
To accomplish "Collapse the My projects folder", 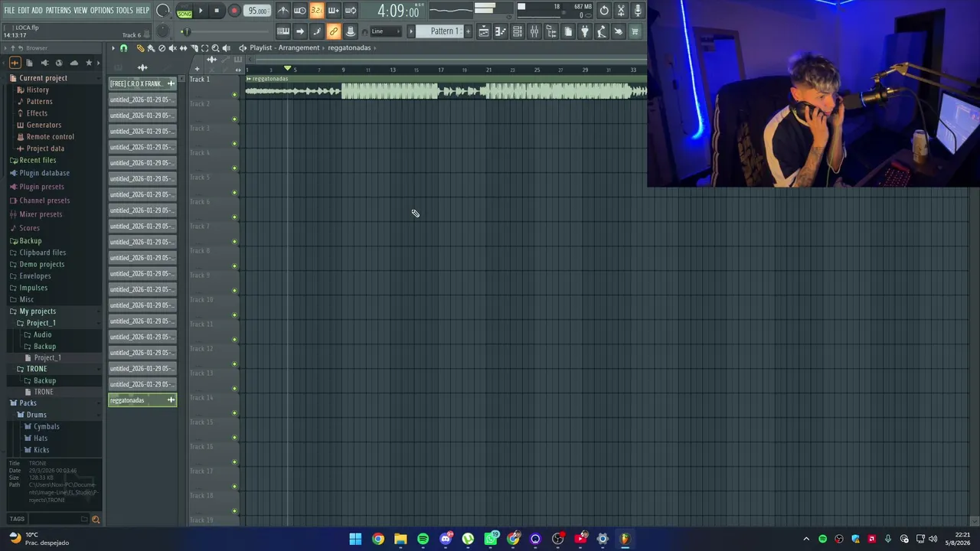I will click(x=38, y=311).
